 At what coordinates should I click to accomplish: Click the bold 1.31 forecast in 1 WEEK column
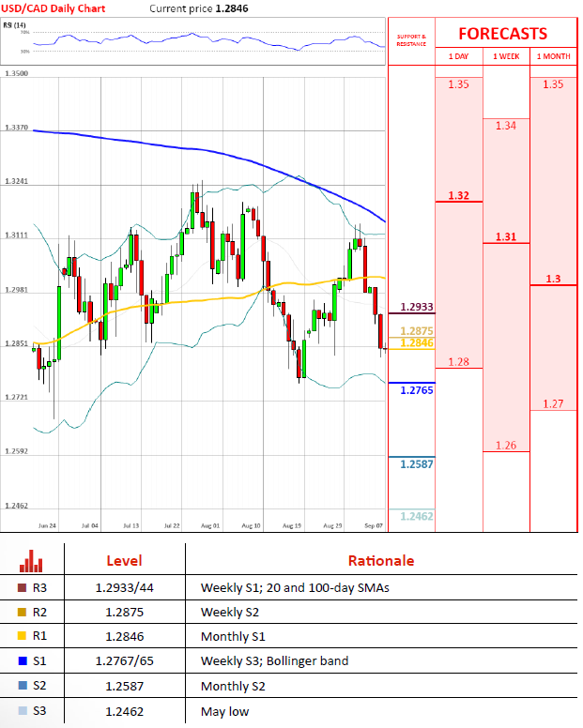[505, 237]
